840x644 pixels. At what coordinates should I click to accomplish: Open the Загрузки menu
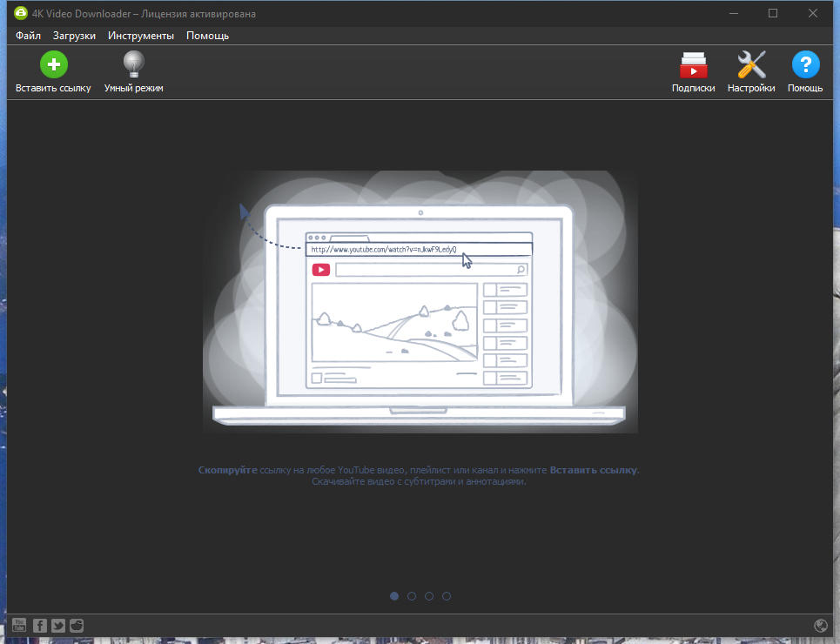click(x=74, y=36)
